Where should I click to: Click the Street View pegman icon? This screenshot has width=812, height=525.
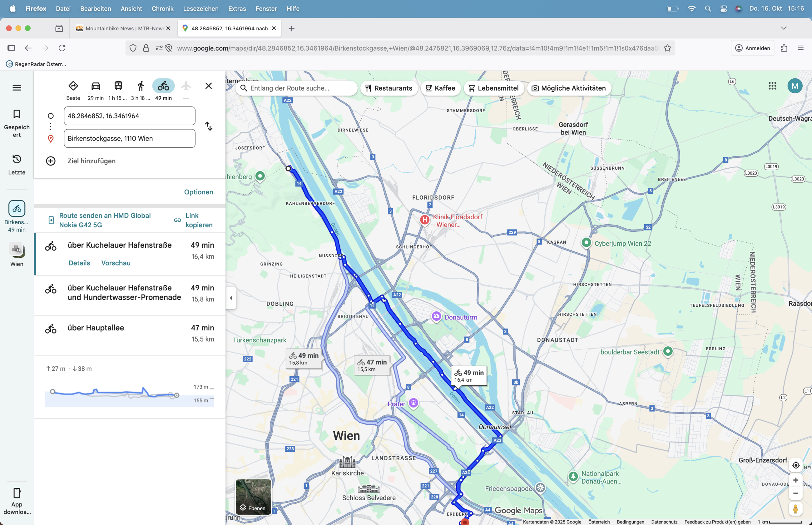coord(796,509)
